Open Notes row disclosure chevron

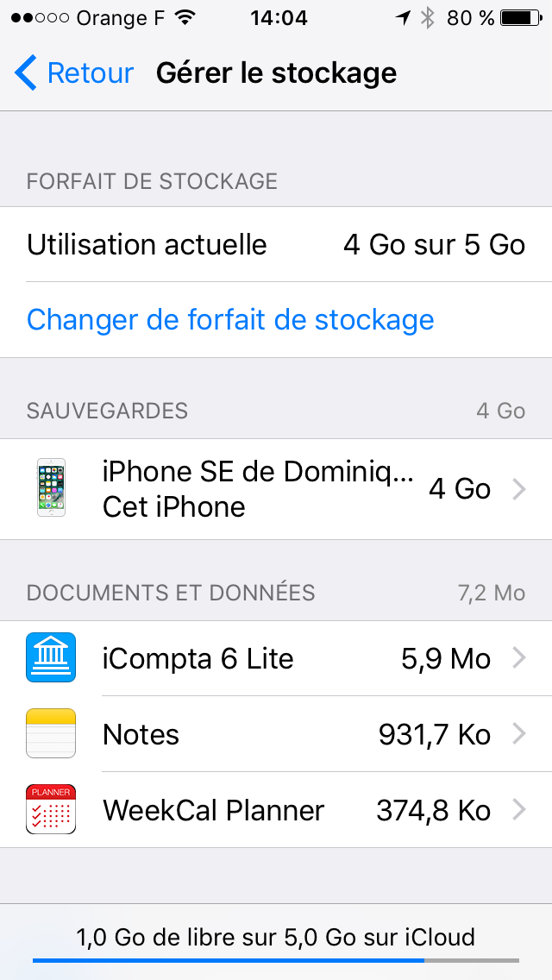click(x=519, y=734)
